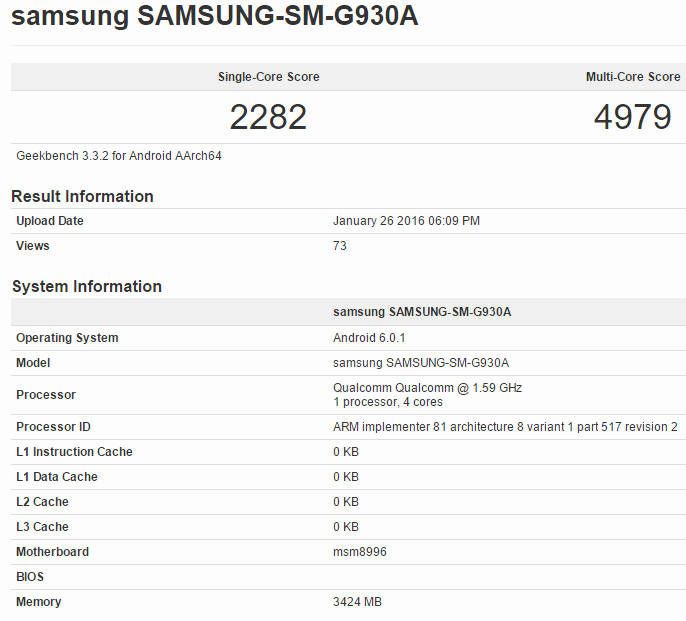686x621 pixels.
Task: Click the L1 Instruction Cache row label
Action: pyautogui.click(x=74, y=452)
